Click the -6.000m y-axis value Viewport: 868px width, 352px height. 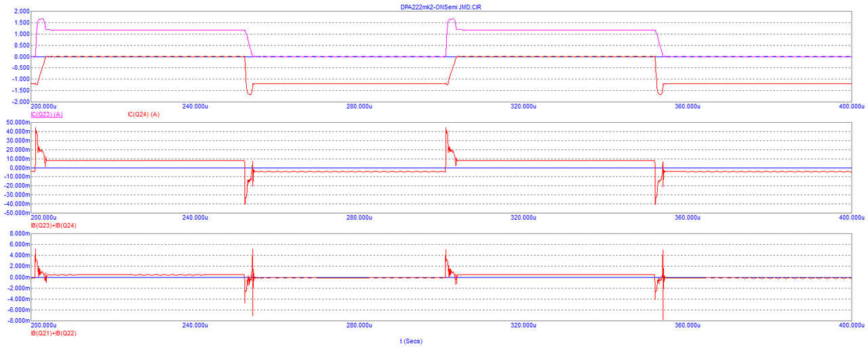click(18, 311)
